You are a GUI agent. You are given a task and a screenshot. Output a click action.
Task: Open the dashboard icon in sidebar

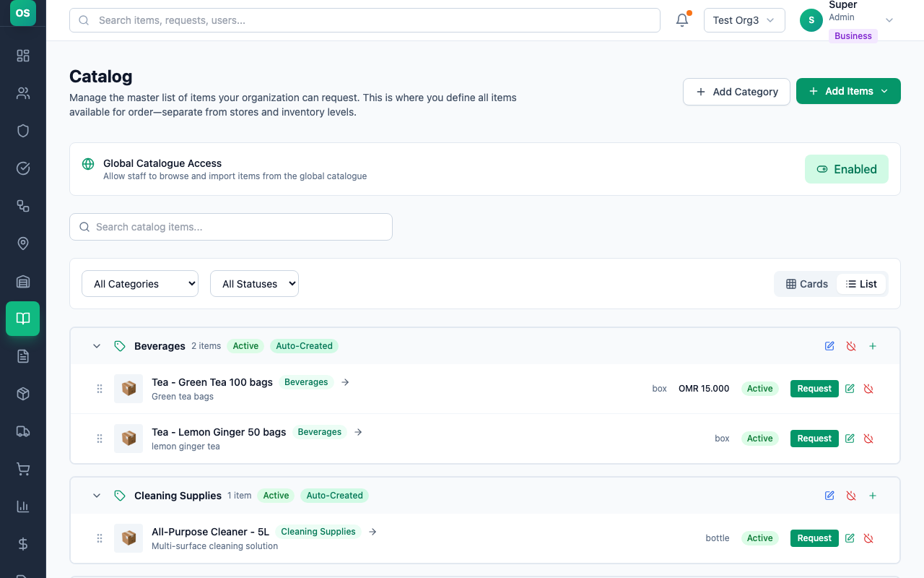click(23, 56)
